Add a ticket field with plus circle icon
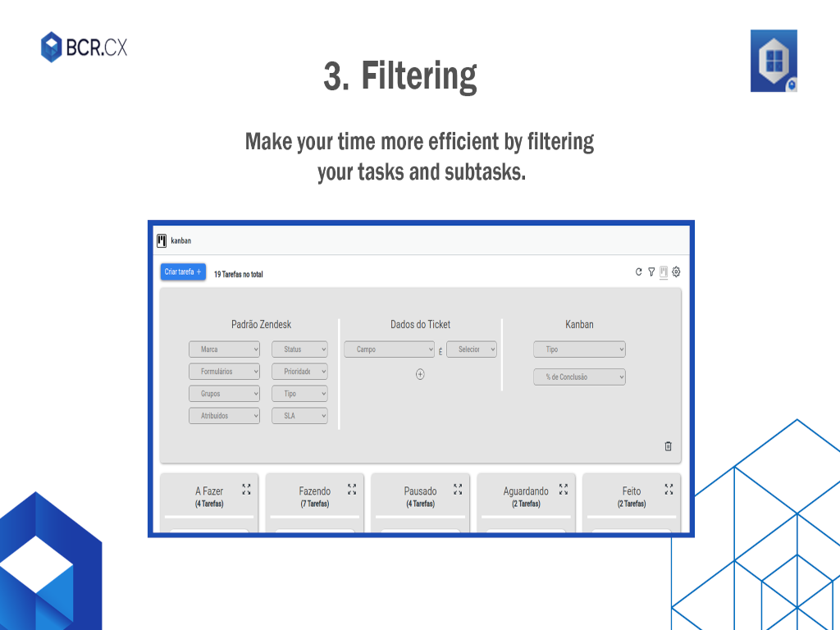Viewport: 840px width, 630px height. 420,374
